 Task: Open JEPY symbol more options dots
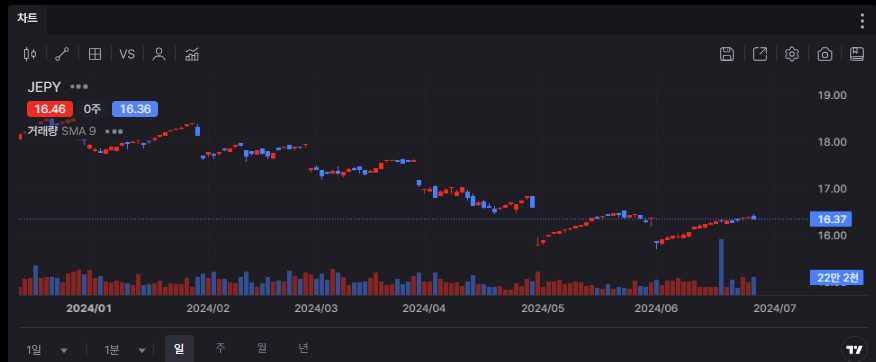point(79,87)
